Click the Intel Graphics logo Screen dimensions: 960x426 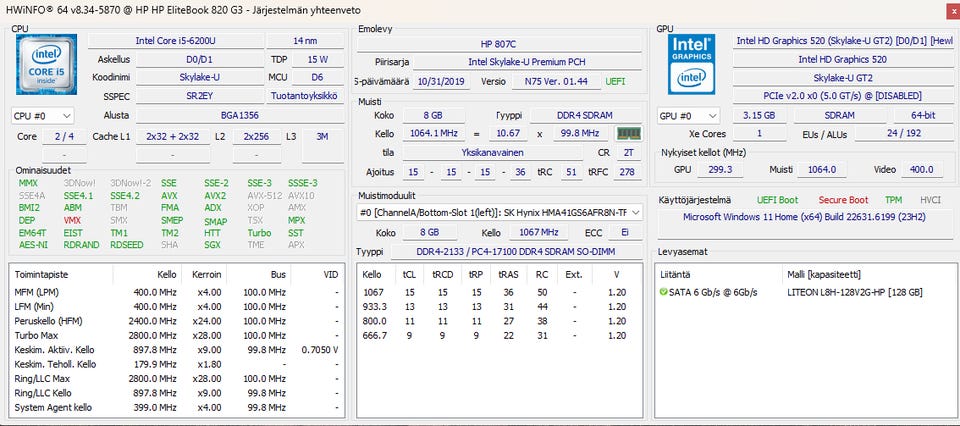[x=692, y=66]
